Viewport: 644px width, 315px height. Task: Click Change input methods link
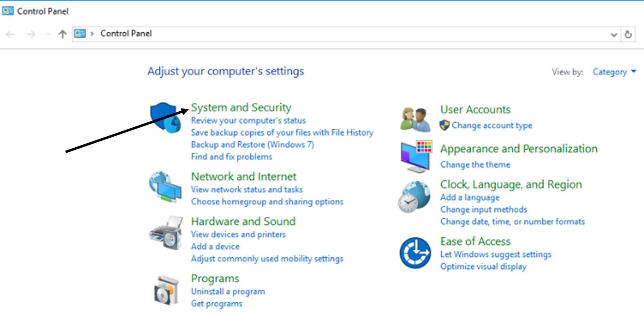[x=484, y=209]
